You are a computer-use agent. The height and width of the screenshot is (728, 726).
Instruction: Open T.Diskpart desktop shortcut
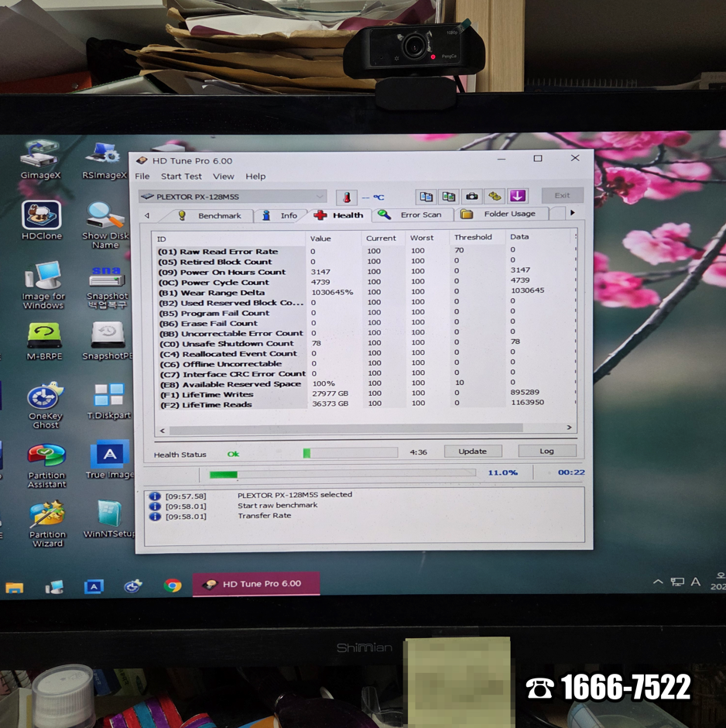[x=109, y=400]
